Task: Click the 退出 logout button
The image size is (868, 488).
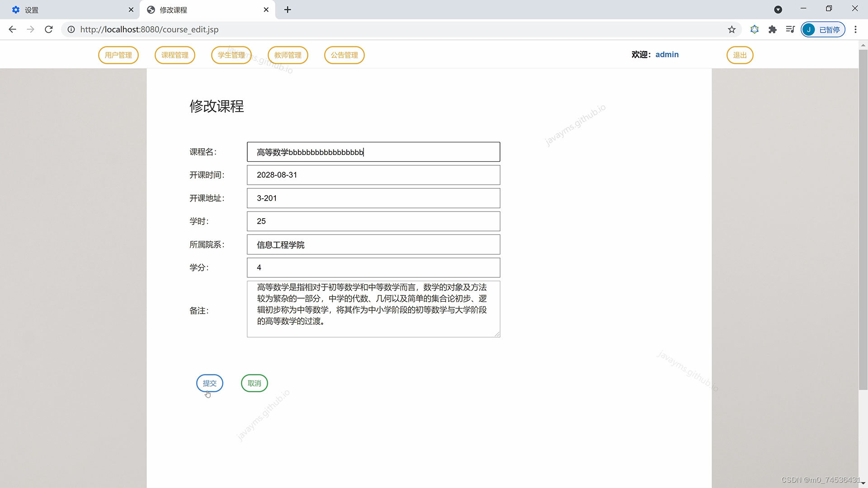Action: tap(740, 55)
